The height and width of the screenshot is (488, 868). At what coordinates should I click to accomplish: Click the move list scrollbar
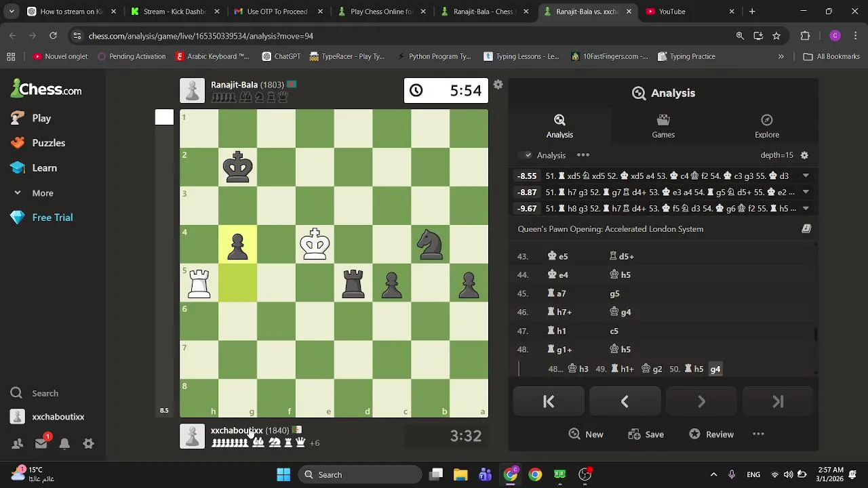816,334
